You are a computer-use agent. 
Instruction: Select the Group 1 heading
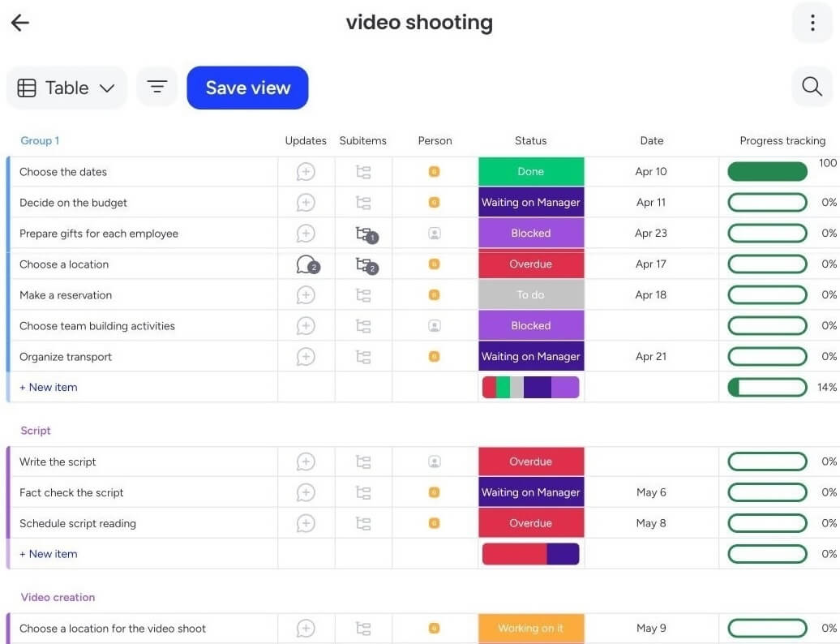click(x=40, y=140)
